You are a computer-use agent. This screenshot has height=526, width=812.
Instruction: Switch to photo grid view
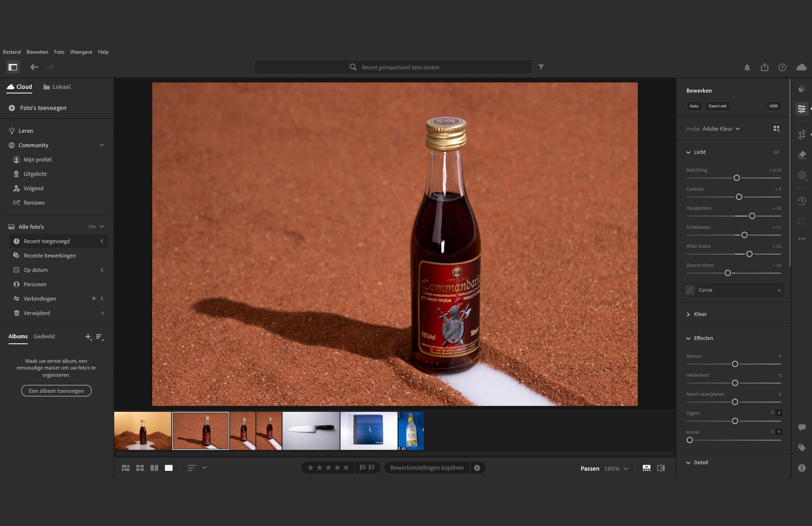click(x=126, y=468)
